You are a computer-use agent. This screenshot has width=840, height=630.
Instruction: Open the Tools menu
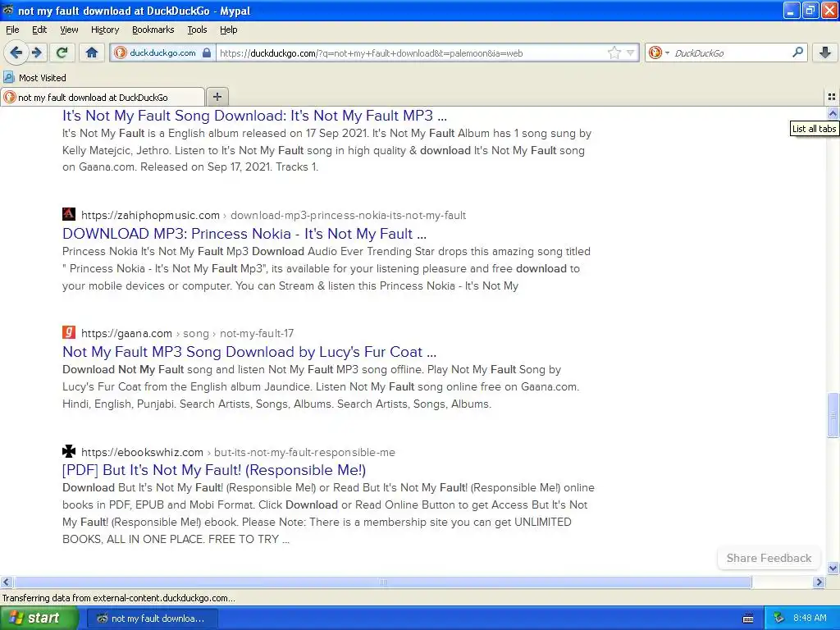pyautogui.click(x=197, y=30)
